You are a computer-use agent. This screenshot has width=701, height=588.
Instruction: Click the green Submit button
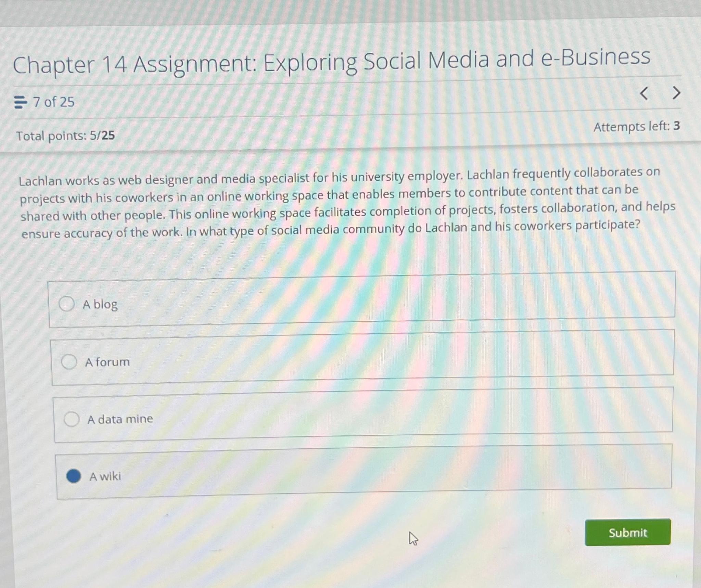coord(628,533)
